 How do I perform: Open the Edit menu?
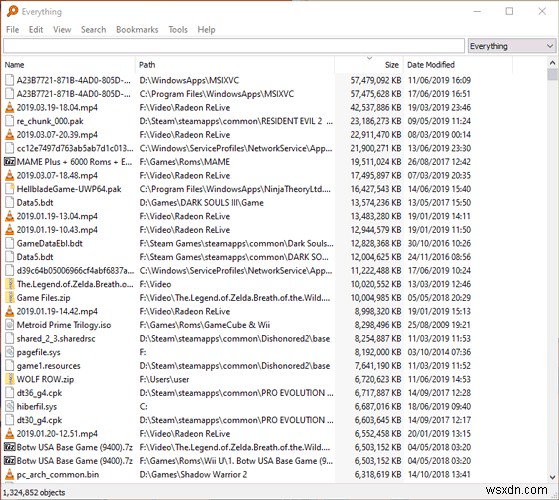[x=36, y=30]
